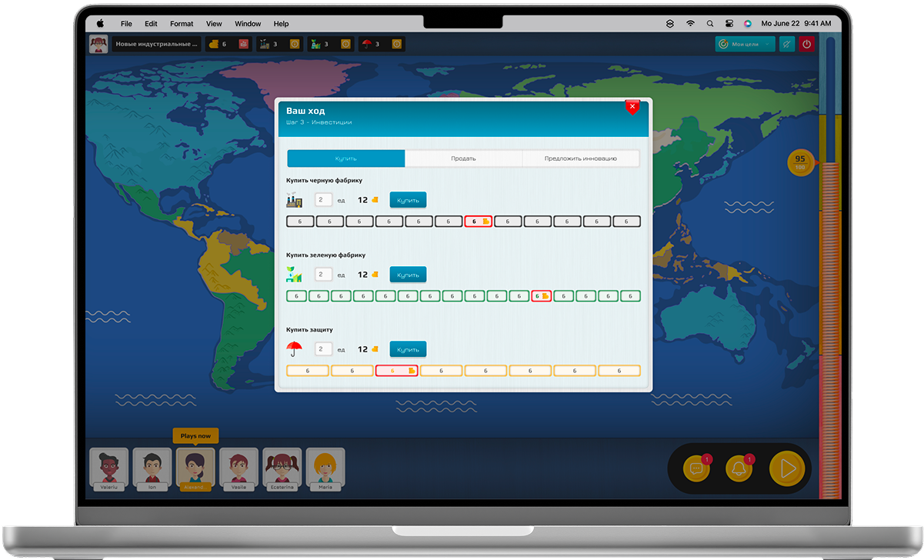Image resolution: width=924 pixels, height=560 pixels.
Task: Open the chat messages icon with badge
Action: click(696, 468)
